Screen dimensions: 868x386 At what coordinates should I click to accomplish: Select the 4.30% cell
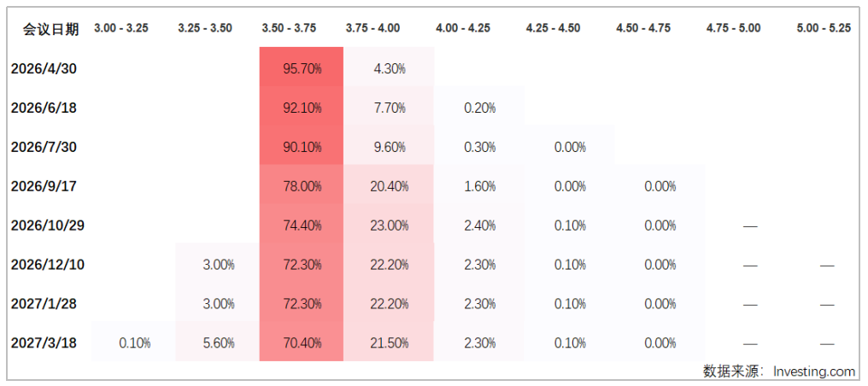point(390,69)
